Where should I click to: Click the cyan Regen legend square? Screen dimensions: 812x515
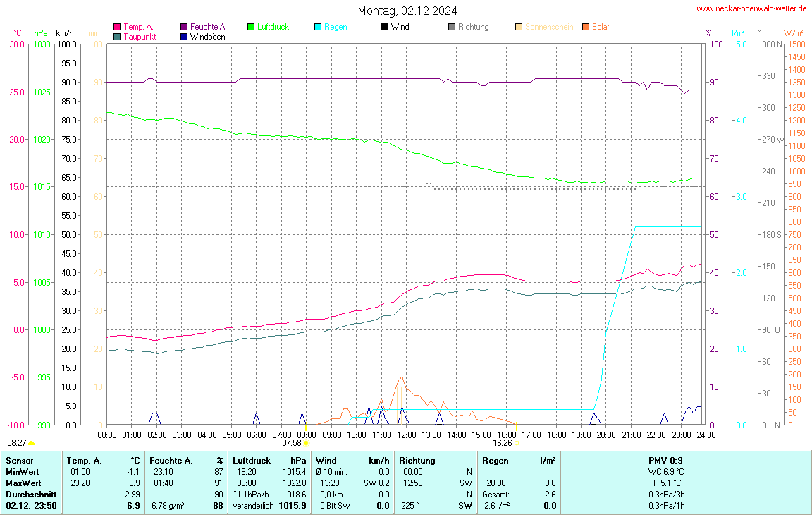click(318, 27)
